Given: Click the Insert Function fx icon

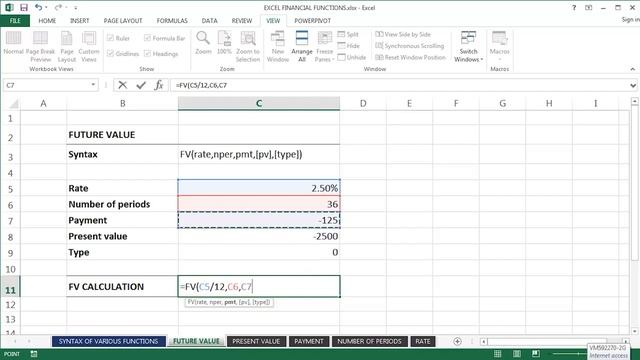Looking at the screenshot, I should coord(159,85).
